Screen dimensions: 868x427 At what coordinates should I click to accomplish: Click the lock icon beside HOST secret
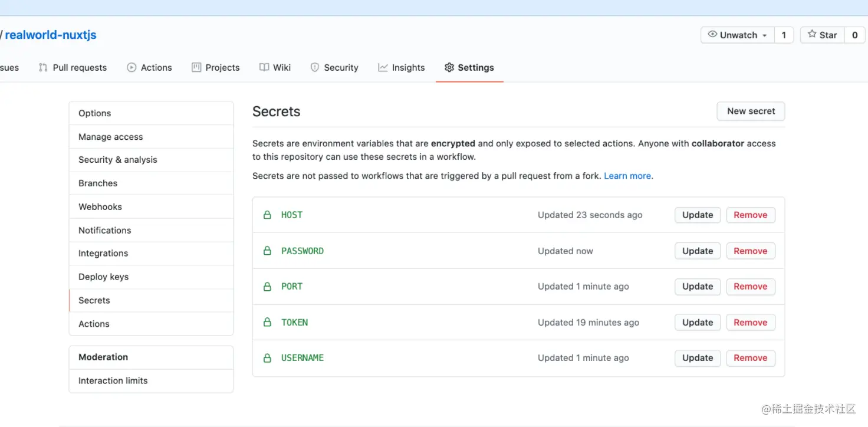(267, 215)
